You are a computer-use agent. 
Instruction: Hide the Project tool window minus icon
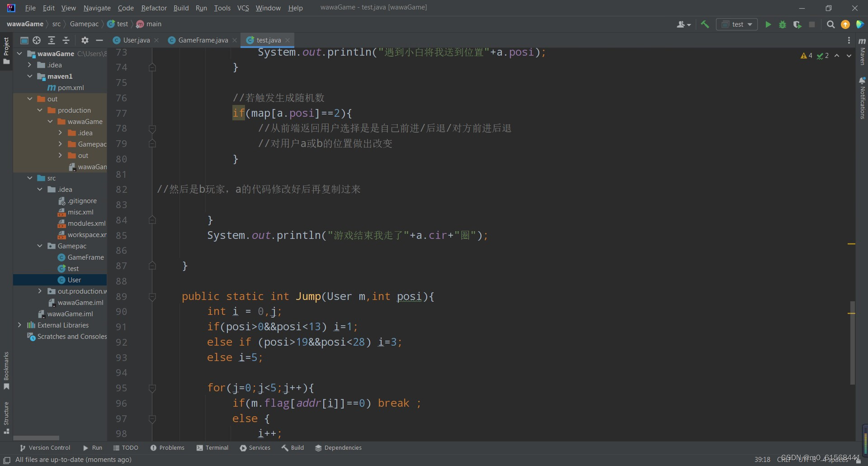(x=99, y=40)
